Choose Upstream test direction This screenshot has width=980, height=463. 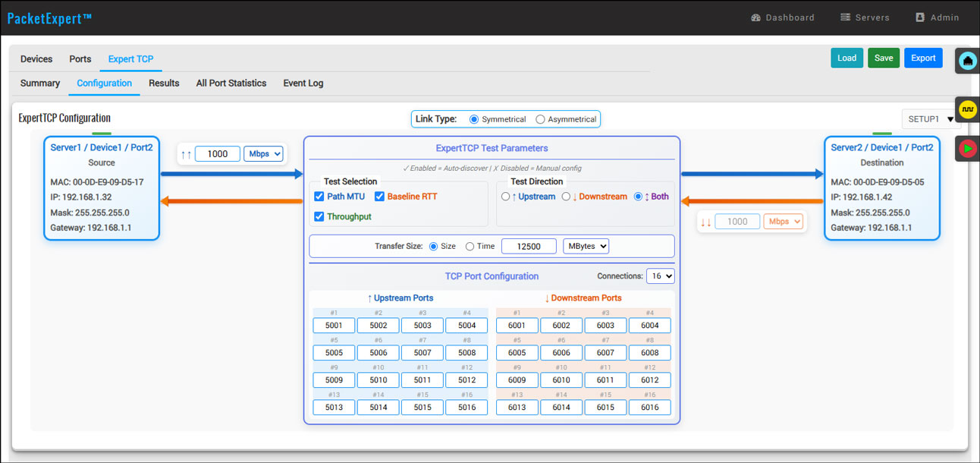click(506, 197)
